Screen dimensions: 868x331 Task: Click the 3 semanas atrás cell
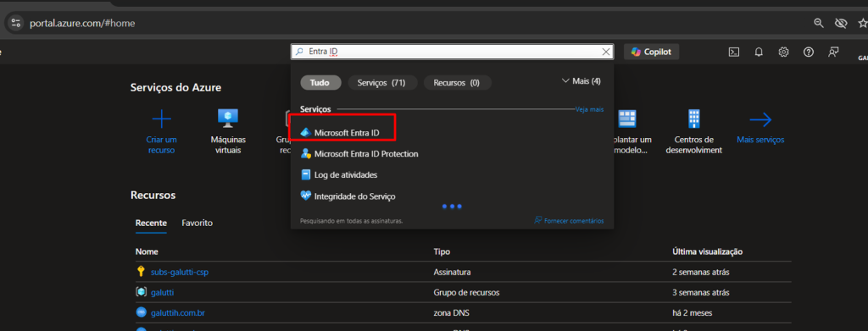coord(700,292)
